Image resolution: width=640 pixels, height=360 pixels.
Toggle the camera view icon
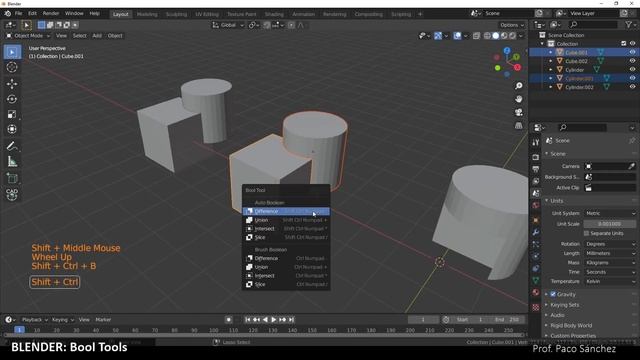(518, 112)
